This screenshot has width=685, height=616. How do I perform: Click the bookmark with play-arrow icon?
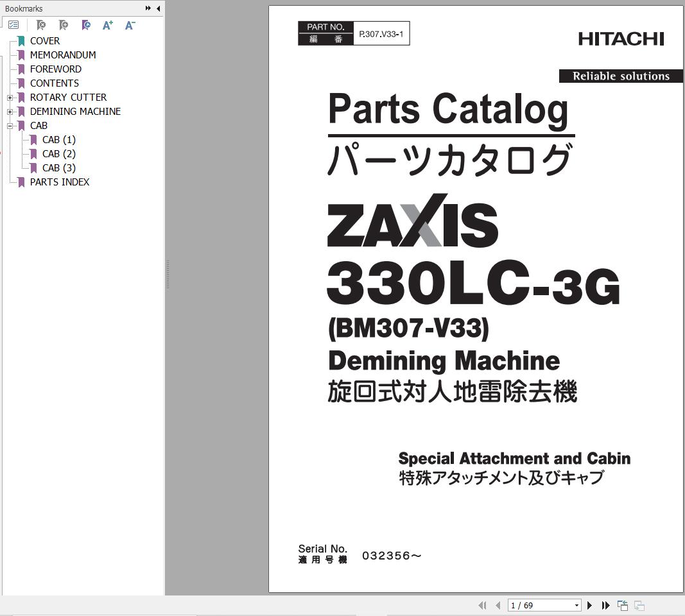point(86,25)
